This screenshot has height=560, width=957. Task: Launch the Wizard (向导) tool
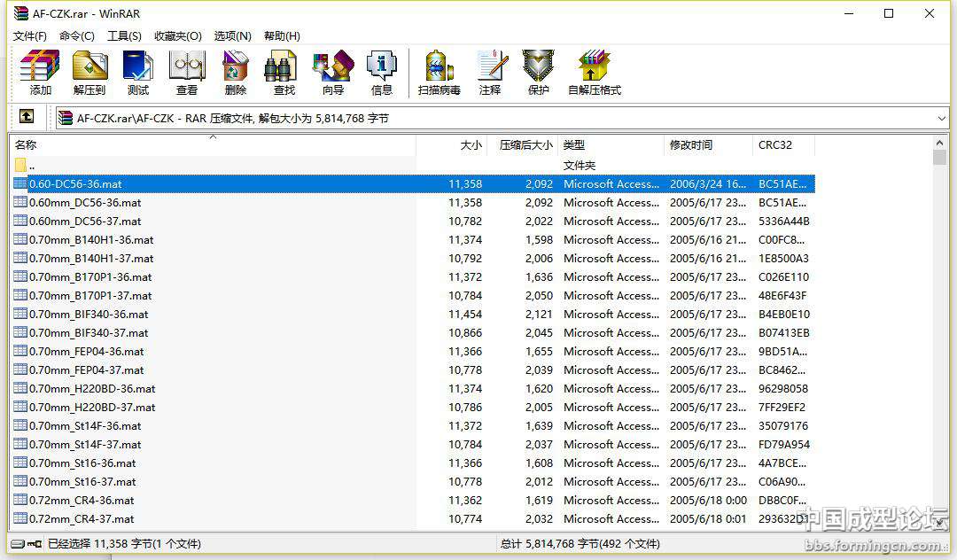pos(333,71)
